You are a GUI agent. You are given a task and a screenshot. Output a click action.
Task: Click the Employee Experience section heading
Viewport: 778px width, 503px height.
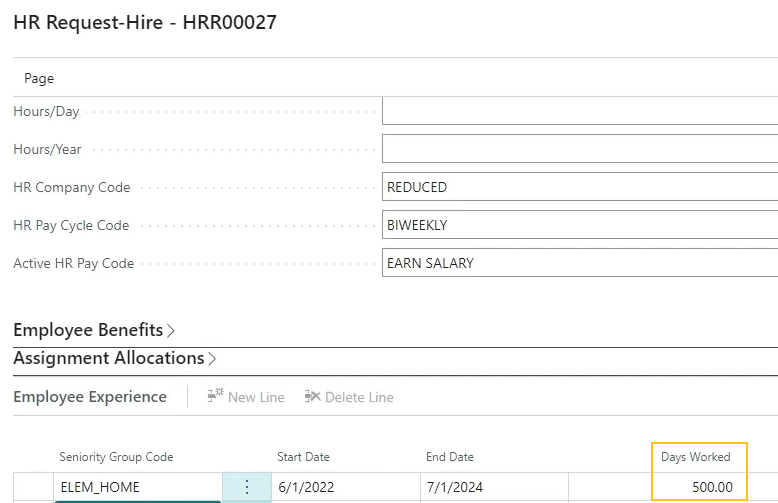click(90, 397)
